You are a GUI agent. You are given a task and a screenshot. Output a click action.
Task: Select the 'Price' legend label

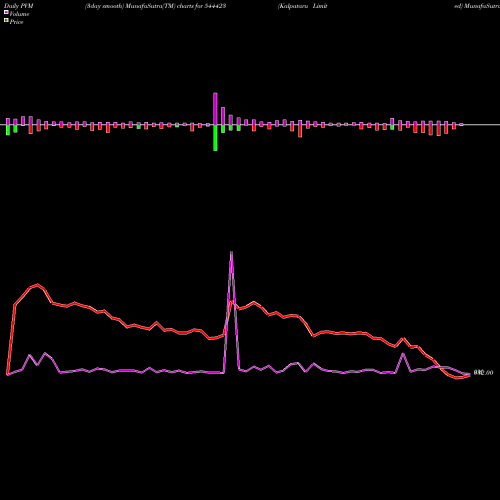click(16, 22)
